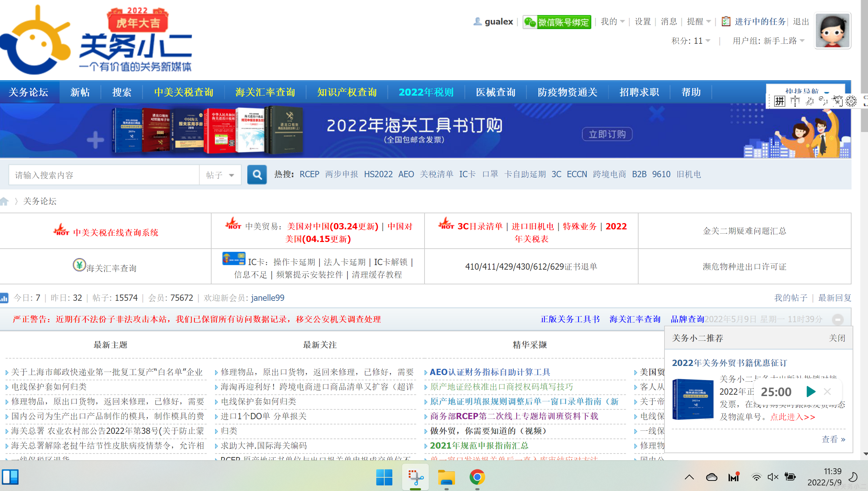Open Google Chrome on taskbar
The height and width of the screenshot is (491, 868).
click(477, 477)
